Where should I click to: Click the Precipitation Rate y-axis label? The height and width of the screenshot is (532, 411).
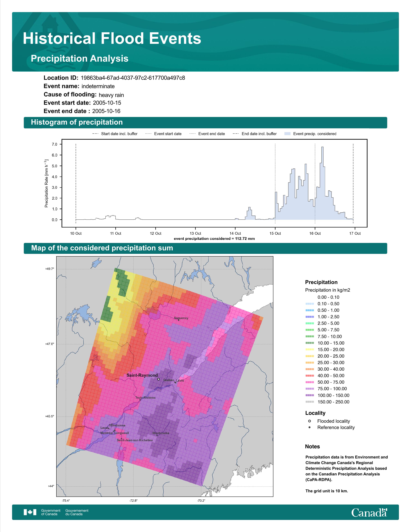click(46, 183)
